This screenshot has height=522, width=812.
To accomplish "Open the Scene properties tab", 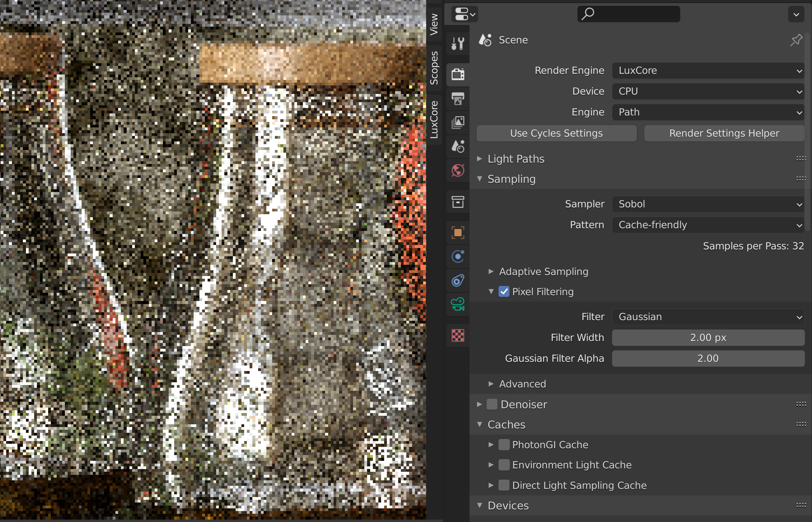I will coord(458,146).
